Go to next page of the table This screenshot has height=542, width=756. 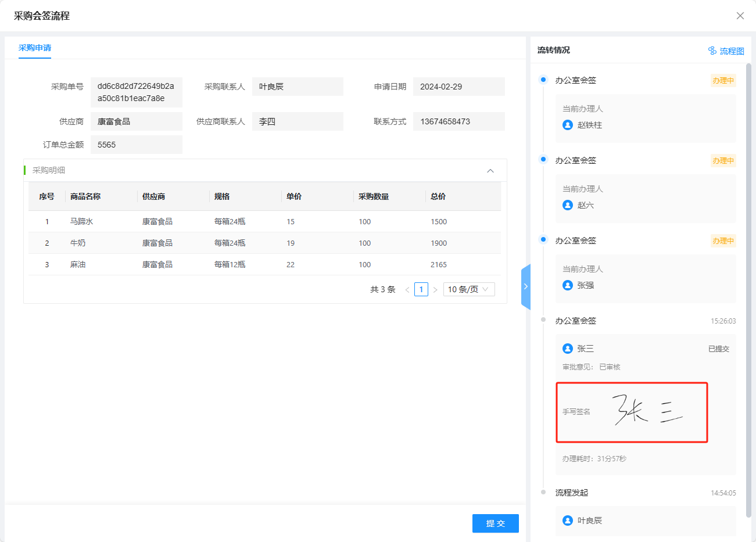click(435, 289)
